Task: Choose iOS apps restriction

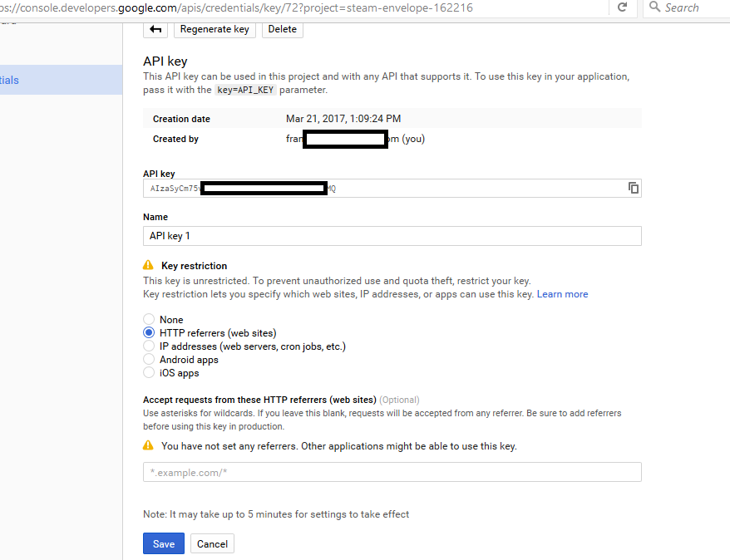Action: pos(149,372)
